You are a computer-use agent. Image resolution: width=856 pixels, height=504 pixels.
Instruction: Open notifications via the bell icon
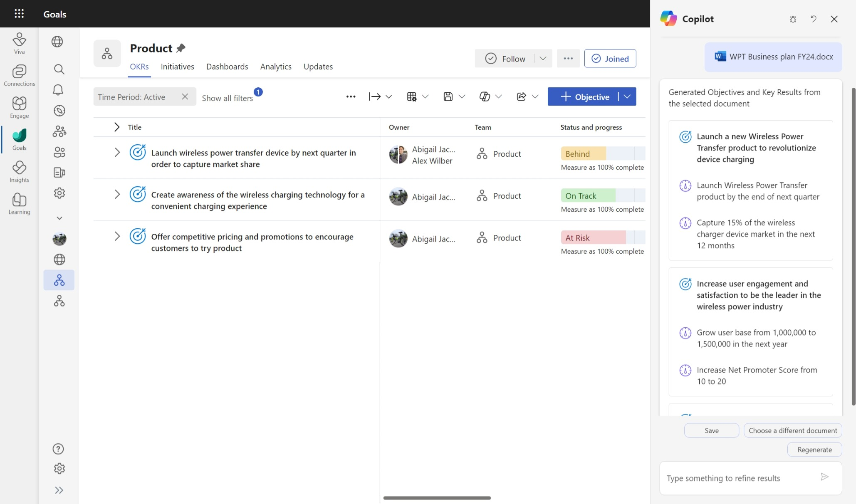coord(59,90)
